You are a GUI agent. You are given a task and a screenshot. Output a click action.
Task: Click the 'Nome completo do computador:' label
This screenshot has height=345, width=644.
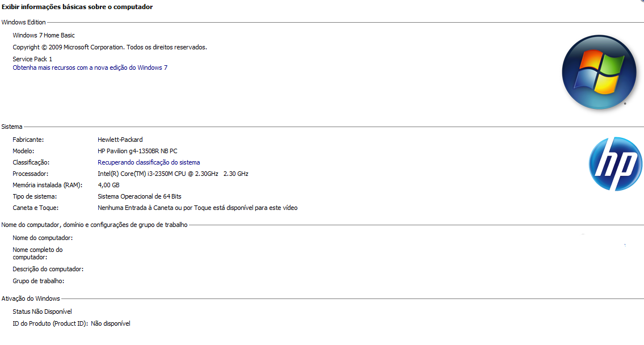pyautogui.click(x=38, y=254)
